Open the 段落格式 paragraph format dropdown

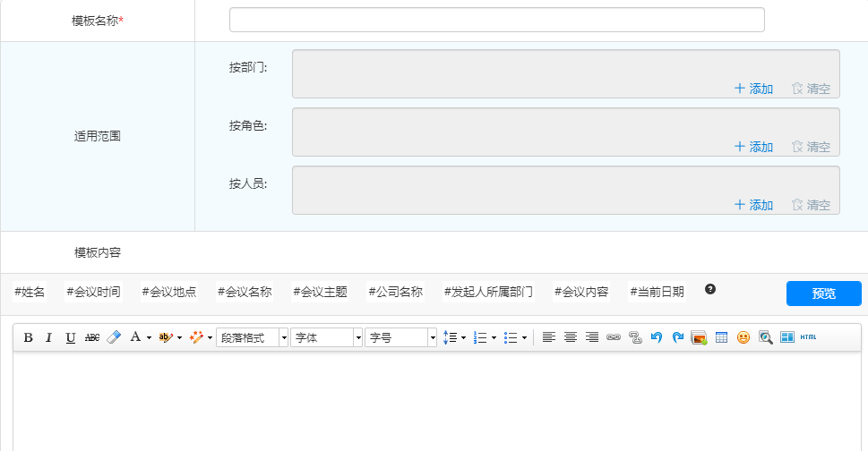(252, 337)
